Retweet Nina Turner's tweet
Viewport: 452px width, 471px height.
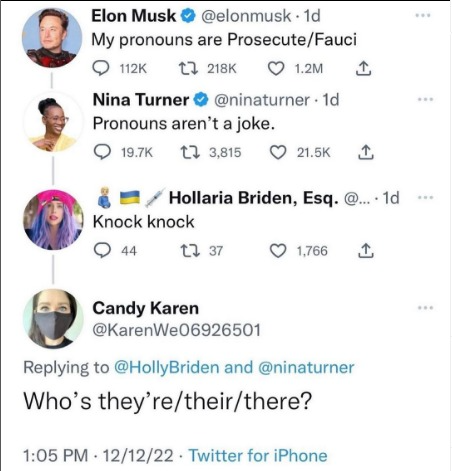point(190,153)
